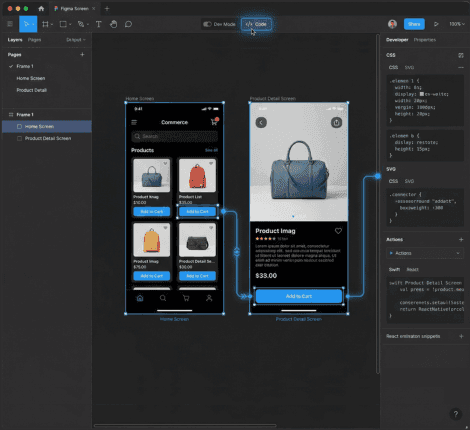Screen dimensions: 470x430
Task: Click the blue Share button
Action: pyautogui.click(x=414, y=24)
